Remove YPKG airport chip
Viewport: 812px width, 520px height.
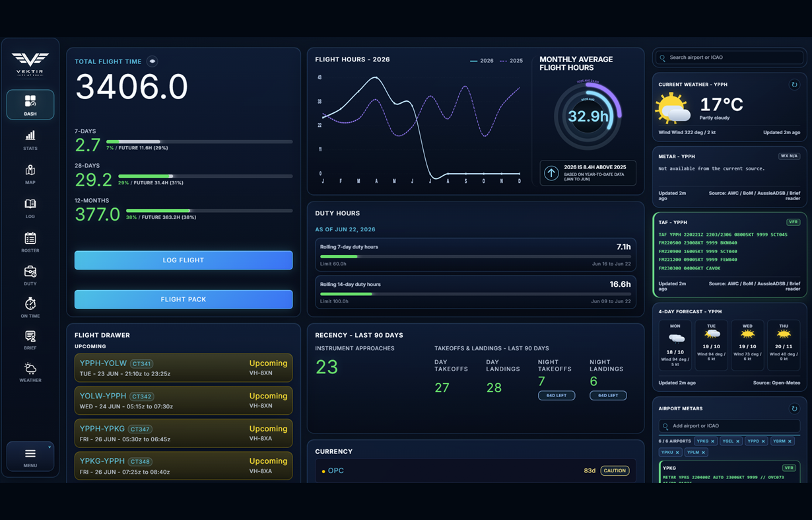713,441
